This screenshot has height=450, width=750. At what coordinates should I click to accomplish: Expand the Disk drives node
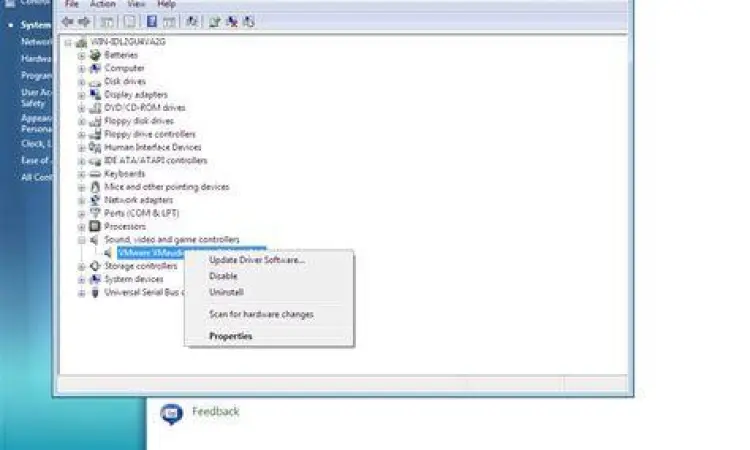click(x=81, y=82)
